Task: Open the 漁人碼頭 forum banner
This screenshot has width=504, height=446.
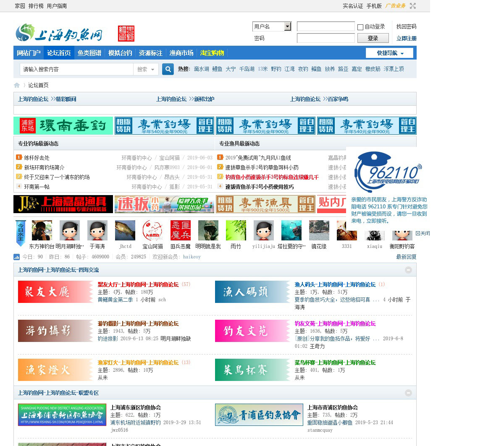Action: click(x=253, y=292)
